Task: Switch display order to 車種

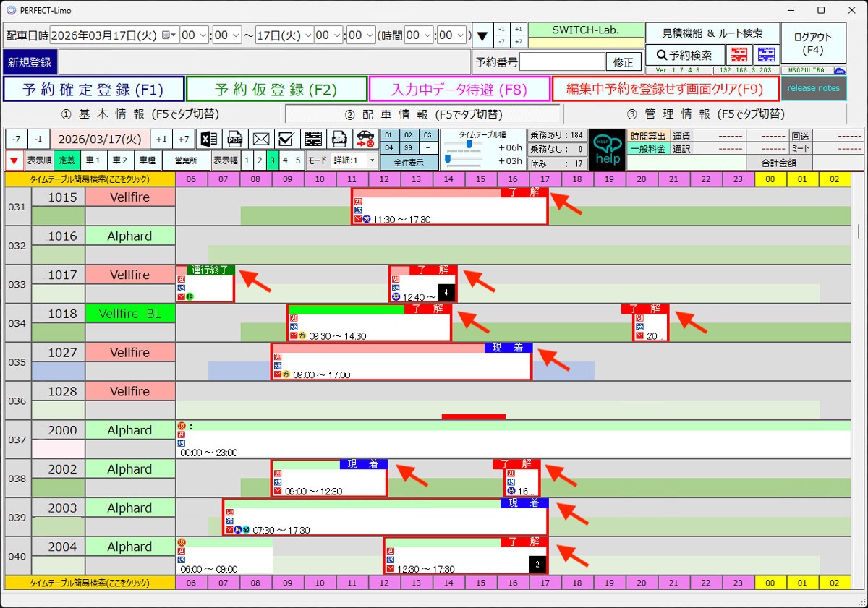Action: point(147,160)
